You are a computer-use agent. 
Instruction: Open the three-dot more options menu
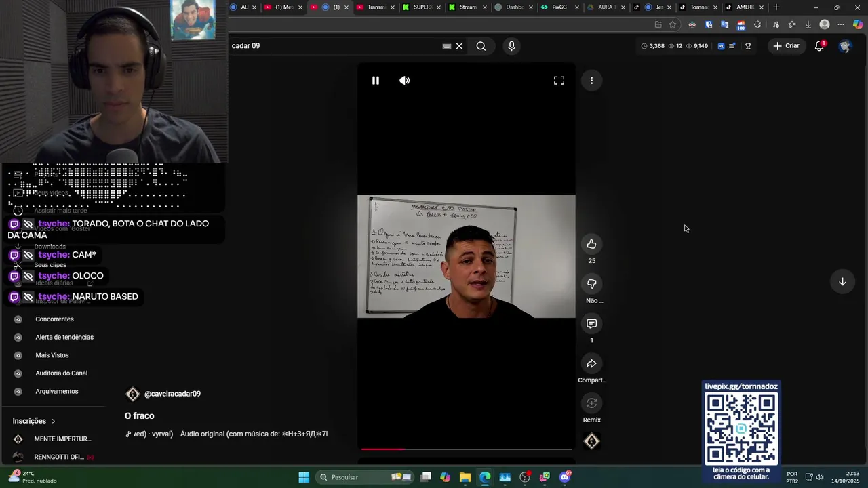pyautogui.click(x=591, y=81)
